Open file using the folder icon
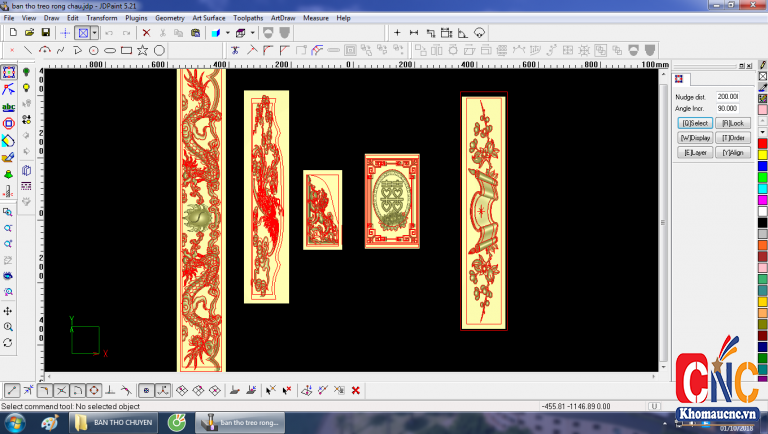This screenshot has width=768, height=434. click(29, 33)
